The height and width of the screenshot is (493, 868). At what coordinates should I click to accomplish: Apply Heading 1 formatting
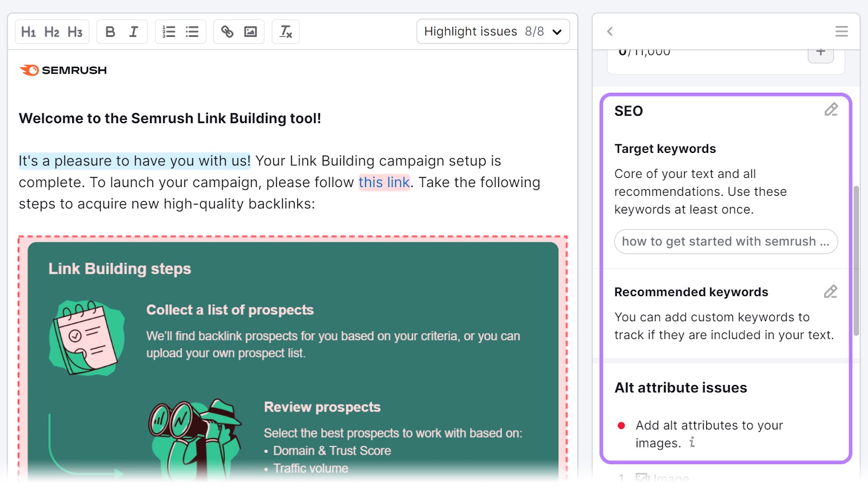pyautogui.click(x=29, y=31)
